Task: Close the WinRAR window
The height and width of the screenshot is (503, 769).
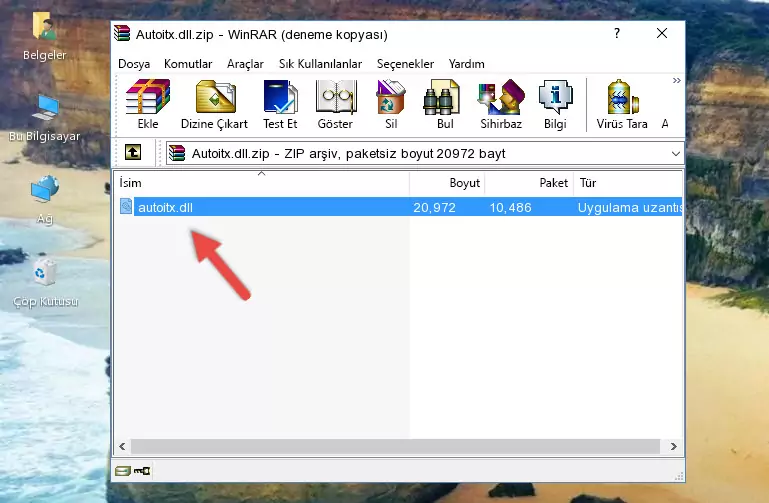Action: tap(662, 33)
